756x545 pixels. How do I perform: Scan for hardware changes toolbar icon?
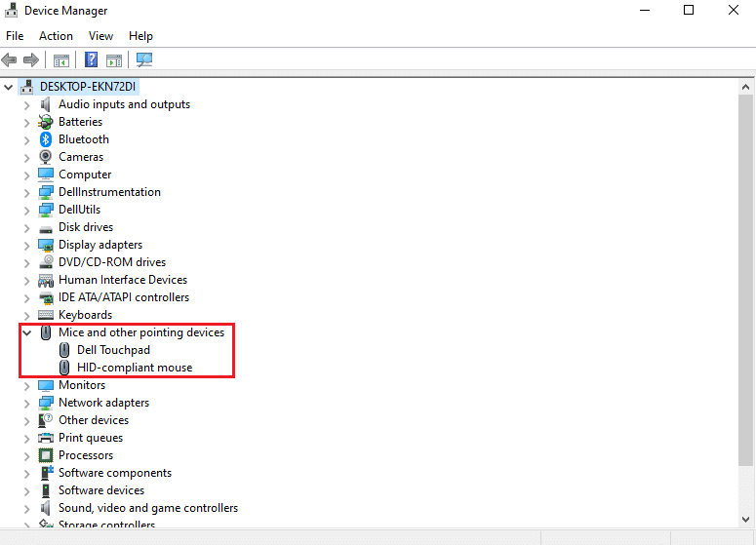tap(144, 59)
